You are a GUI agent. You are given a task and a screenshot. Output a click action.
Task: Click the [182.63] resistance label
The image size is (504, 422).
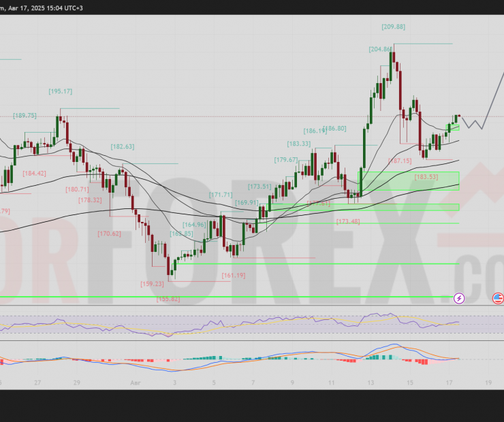pyautogui.click(x=123, y=147)
